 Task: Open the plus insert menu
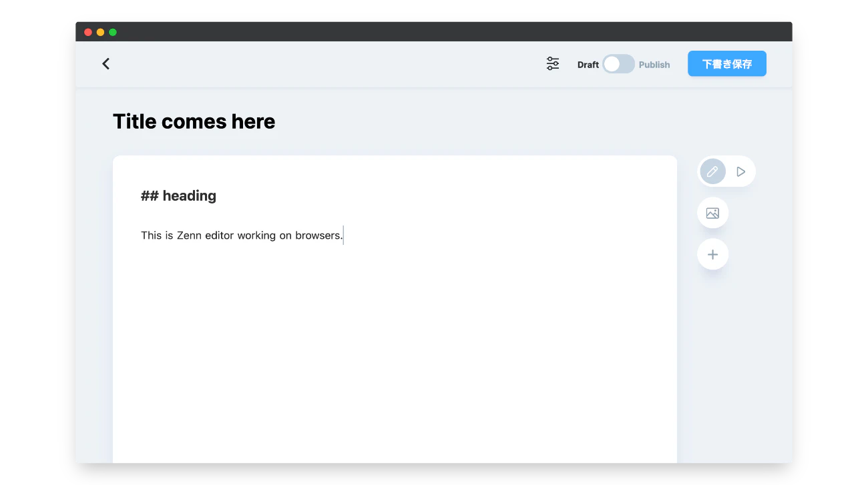pos(712,254)
